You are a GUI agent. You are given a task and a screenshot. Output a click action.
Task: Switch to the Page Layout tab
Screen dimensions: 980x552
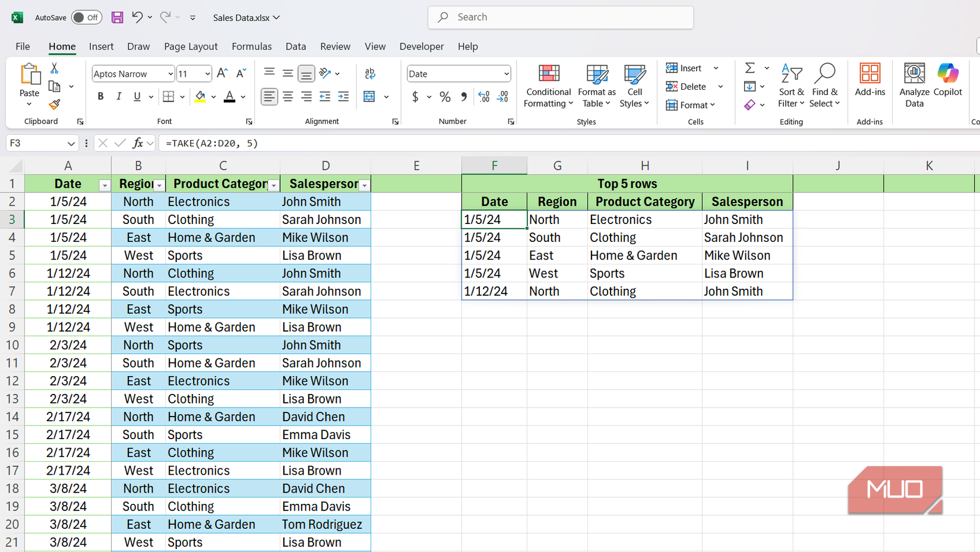pos(191,46)
